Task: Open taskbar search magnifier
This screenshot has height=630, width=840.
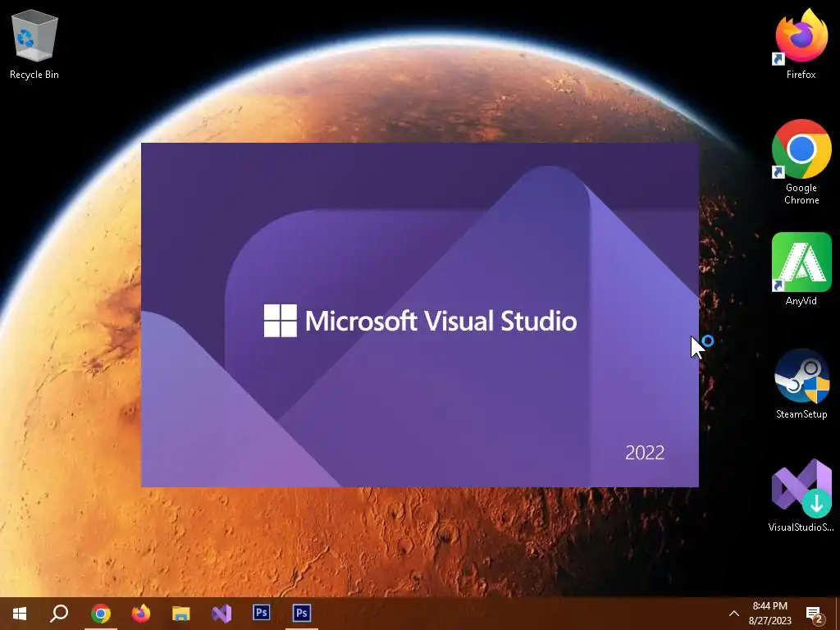Action: tap(59, 614)
